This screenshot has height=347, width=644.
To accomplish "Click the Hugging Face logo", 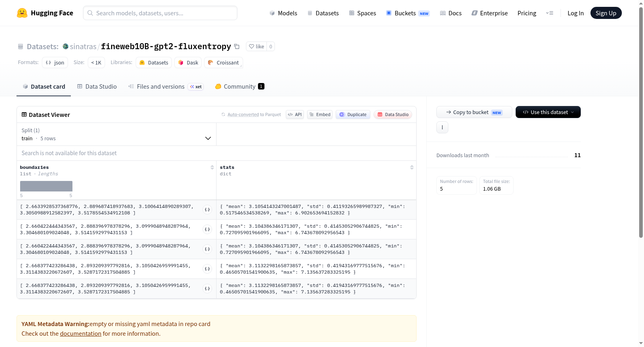I will pos(45,13).
